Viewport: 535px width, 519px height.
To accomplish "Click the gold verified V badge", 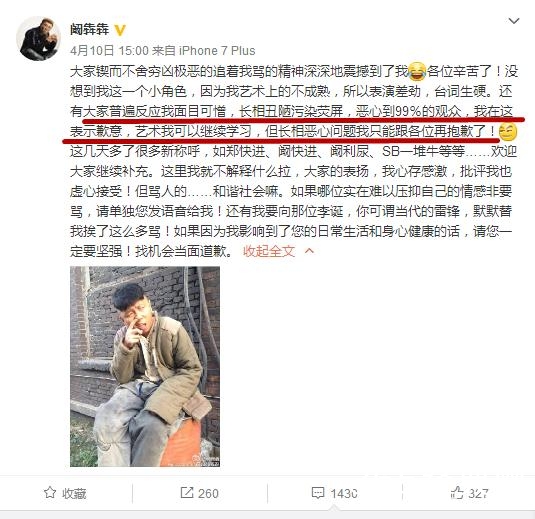I will point(119,30).
